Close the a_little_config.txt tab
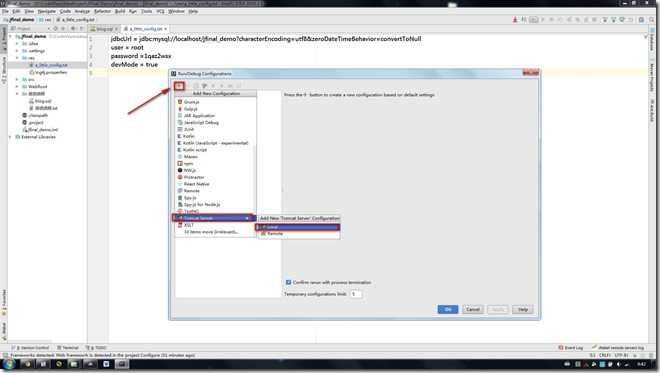The height and width of the screenshot is (373, 660). pos(166,29)
